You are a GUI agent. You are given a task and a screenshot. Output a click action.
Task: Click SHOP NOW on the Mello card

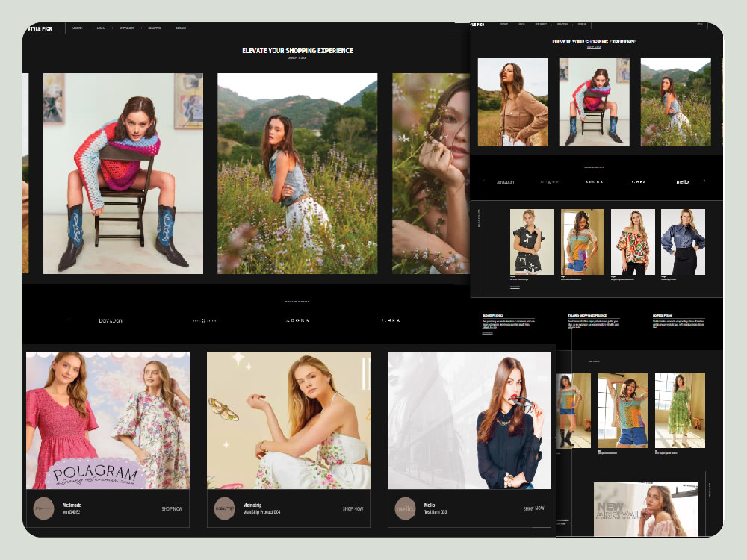[x=533, y=508]
